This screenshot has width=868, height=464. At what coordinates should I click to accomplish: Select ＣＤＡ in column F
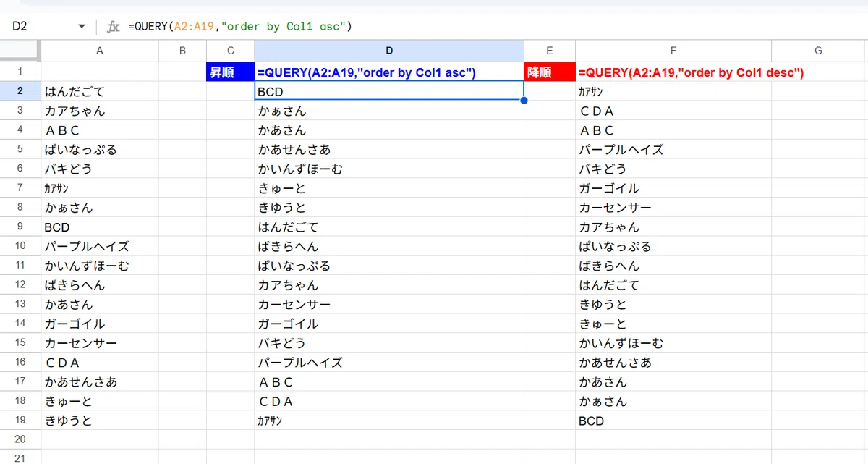(x=673, y=111)
